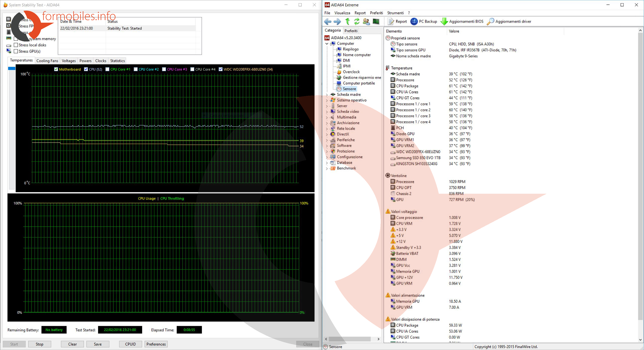Switch to the Cooling Fans tab

(47, 61)
